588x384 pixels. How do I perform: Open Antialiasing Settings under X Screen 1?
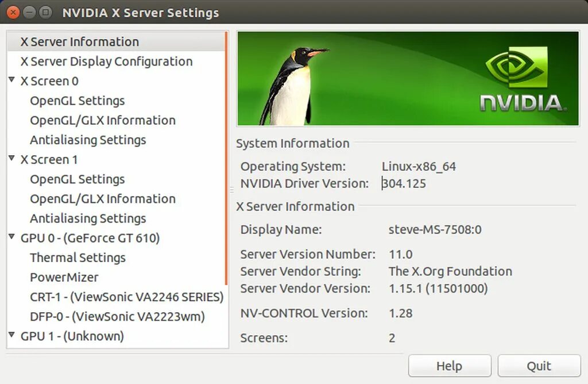pyautogui.click(x=88, y=218)
